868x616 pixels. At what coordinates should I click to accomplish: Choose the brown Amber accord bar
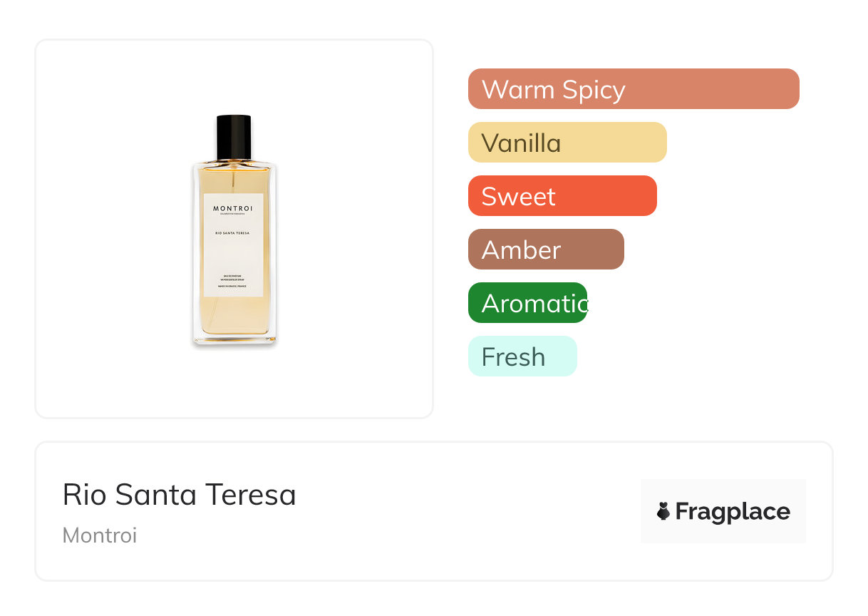pyautogui.click(x=545, y=250)
